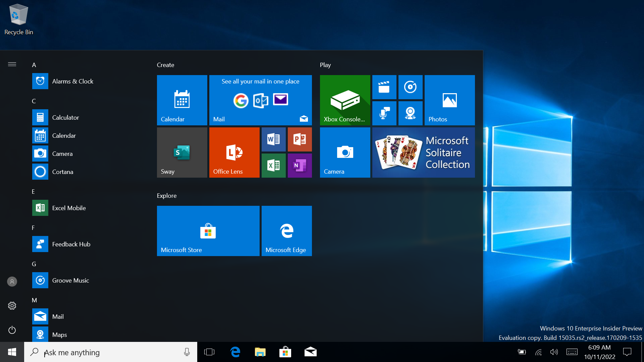Open the Xbox Console Companion tile
This screenshot has width=644, height=362.
[345, 100]
